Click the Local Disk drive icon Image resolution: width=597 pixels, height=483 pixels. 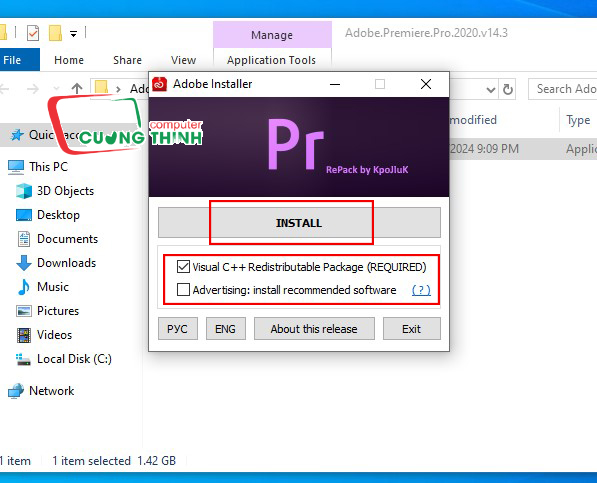23,359
